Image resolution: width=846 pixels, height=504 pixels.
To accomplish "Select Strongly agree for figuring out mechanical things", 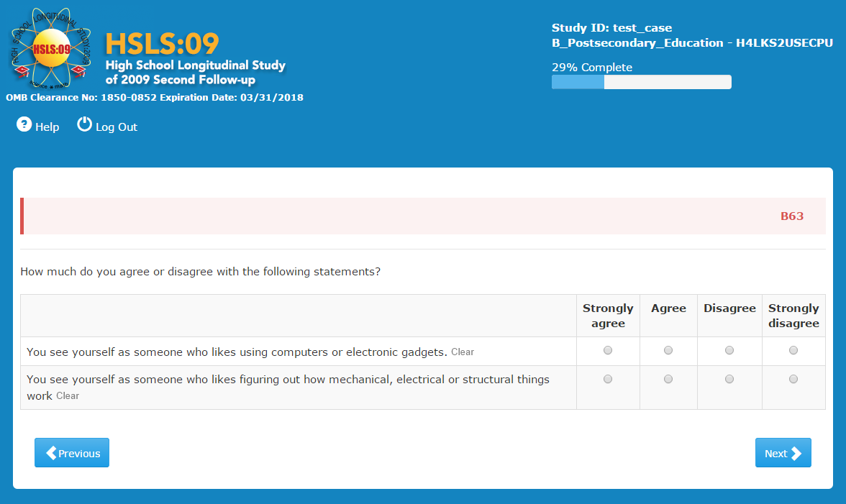I will coord(608,379).
